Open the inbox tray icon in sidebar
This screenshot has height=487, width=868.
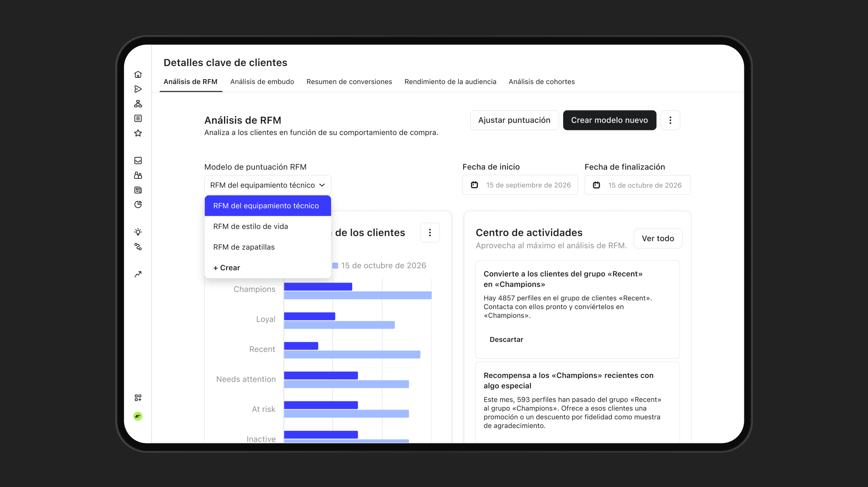(138, 160)
